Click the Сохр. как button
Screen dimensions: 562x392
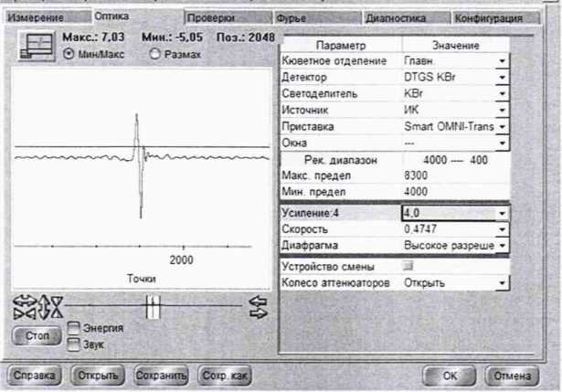225,376
